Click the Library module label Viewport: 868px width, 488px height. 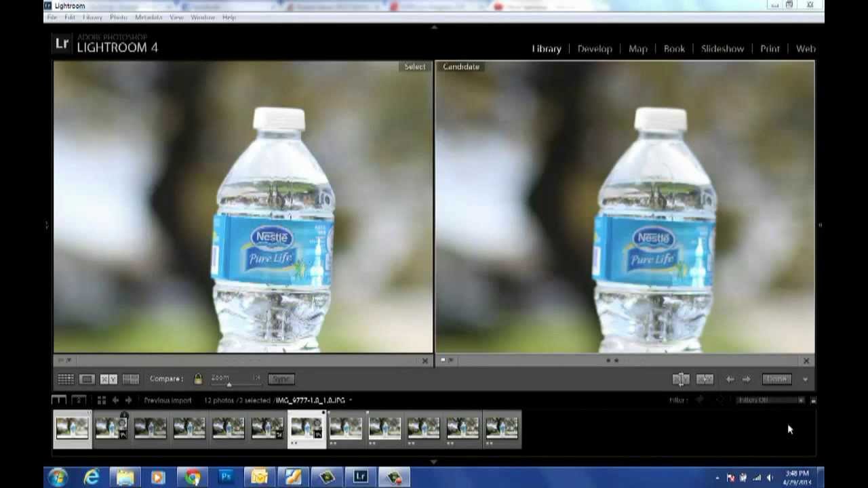547,49
